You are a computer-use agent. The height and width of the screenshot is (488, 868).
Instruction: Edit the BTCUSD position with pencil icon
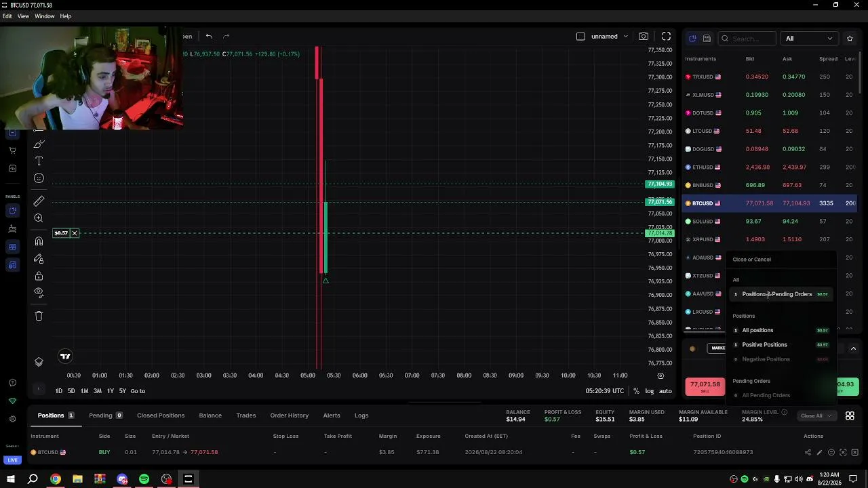[819, 452]
